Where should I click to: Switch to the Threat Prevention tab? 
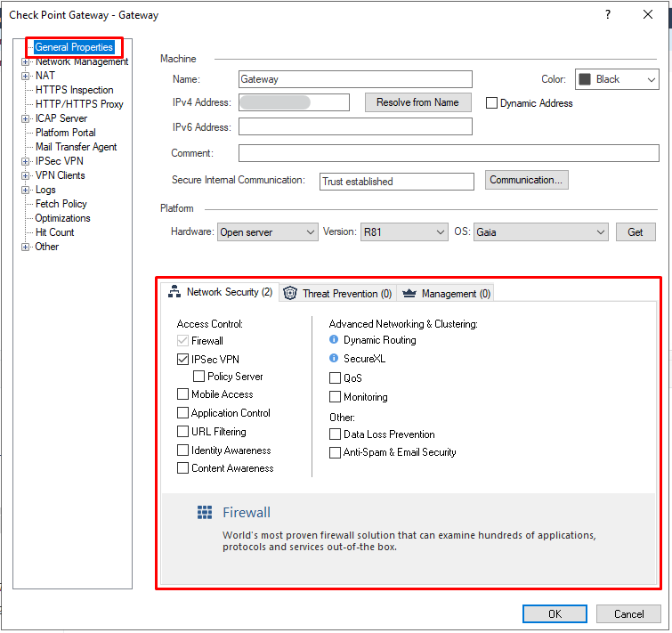click(x=338, y=293)
